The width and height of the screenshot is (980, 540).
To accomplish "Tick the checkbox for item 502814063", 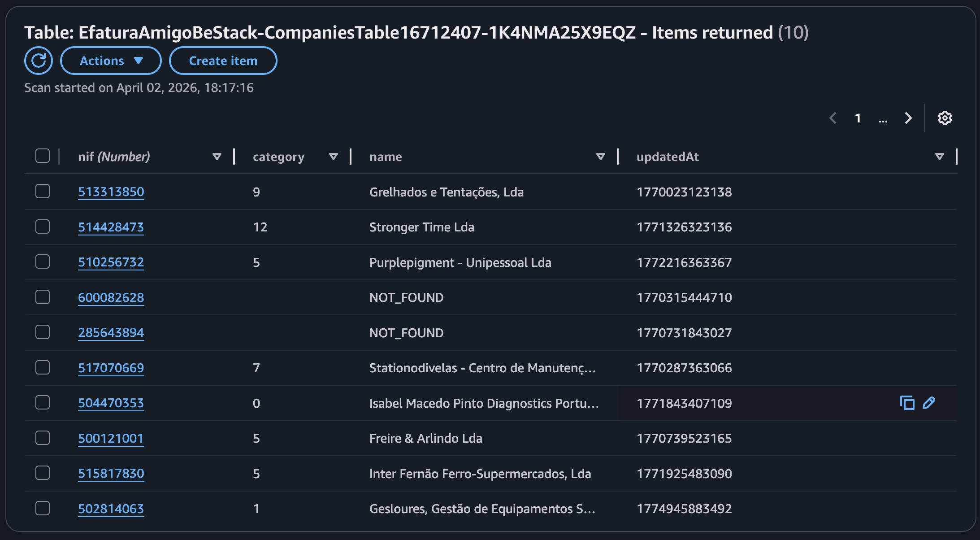I will tap(43, 508).
